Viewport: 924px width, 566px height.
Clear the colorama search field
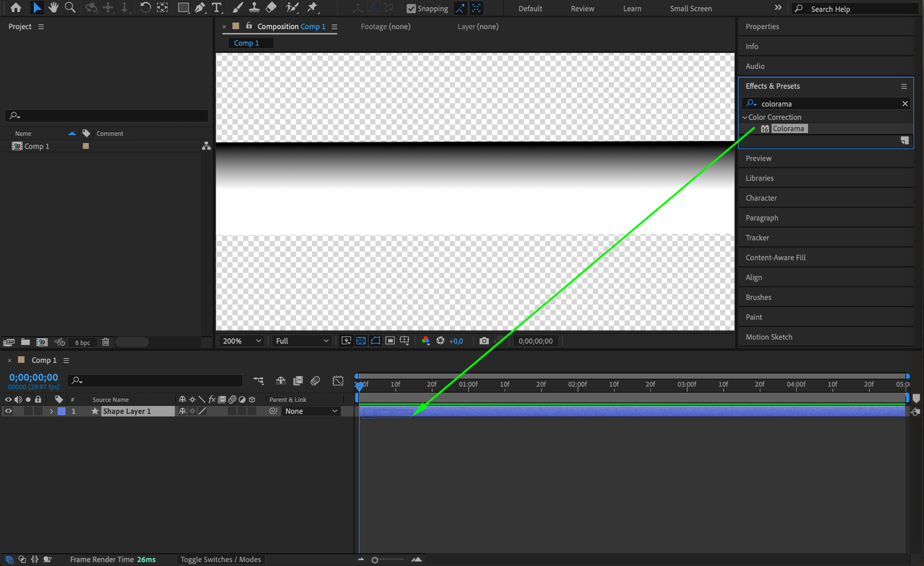[905, 104]
